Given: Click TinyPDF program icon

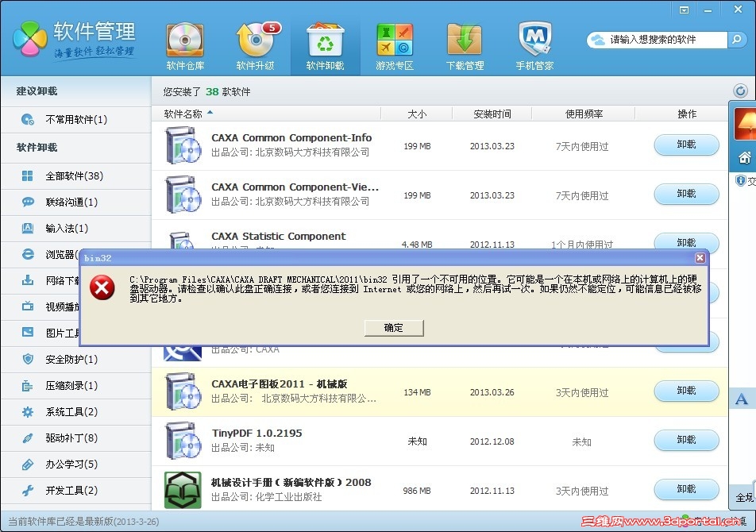Looking at the screenshot, I should [x=183, y=441].
